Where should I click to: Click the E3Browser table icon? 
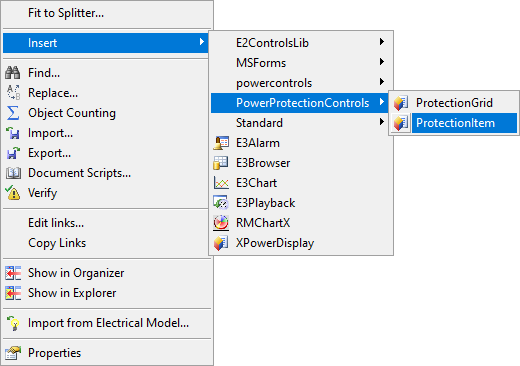[x=221, y=163]
